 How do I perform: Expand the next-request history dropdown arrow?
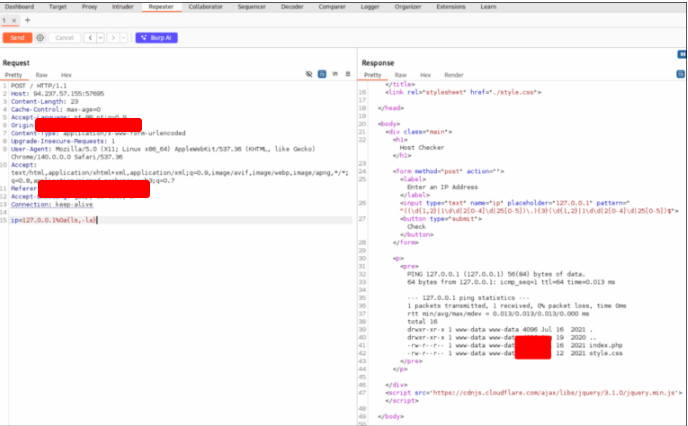(x=122, y=38)
